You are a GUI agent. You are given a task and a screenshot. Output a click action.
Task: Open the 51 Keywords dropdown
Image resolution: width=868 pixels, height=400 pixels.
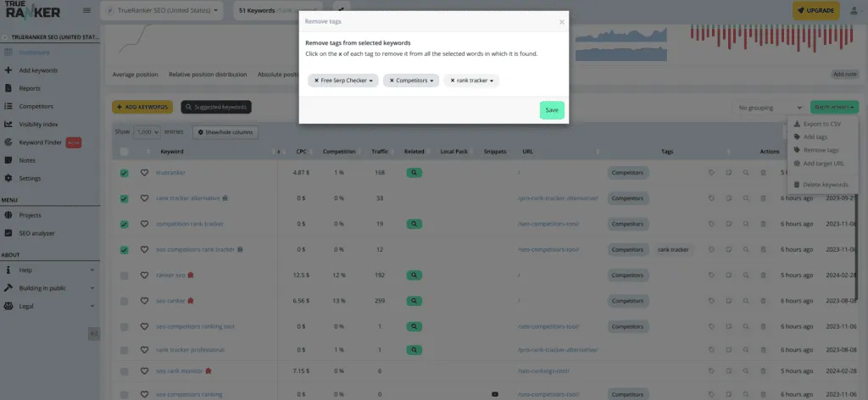tap(277, 10)
